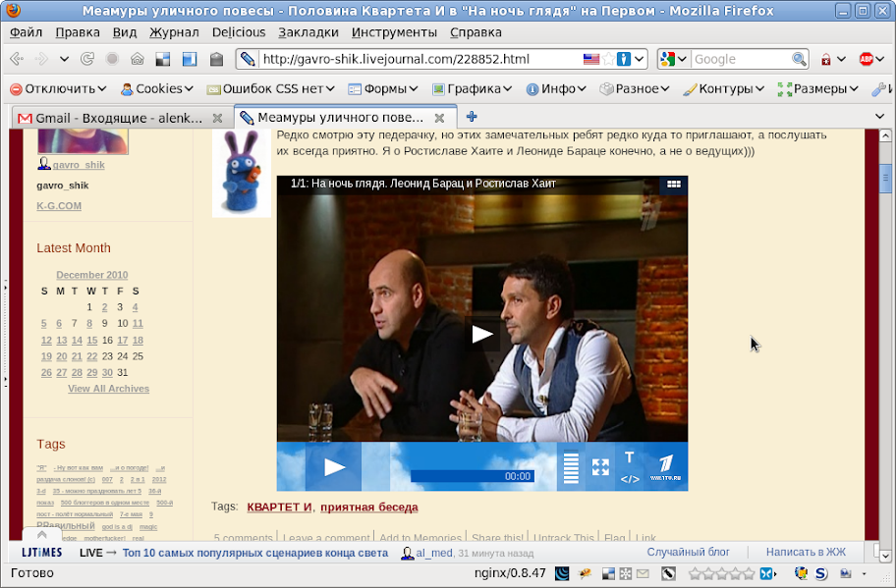Screen dimensions: 896x588
Task: Expand the Отключить developer toolbar menu
Action: (59, 88)
